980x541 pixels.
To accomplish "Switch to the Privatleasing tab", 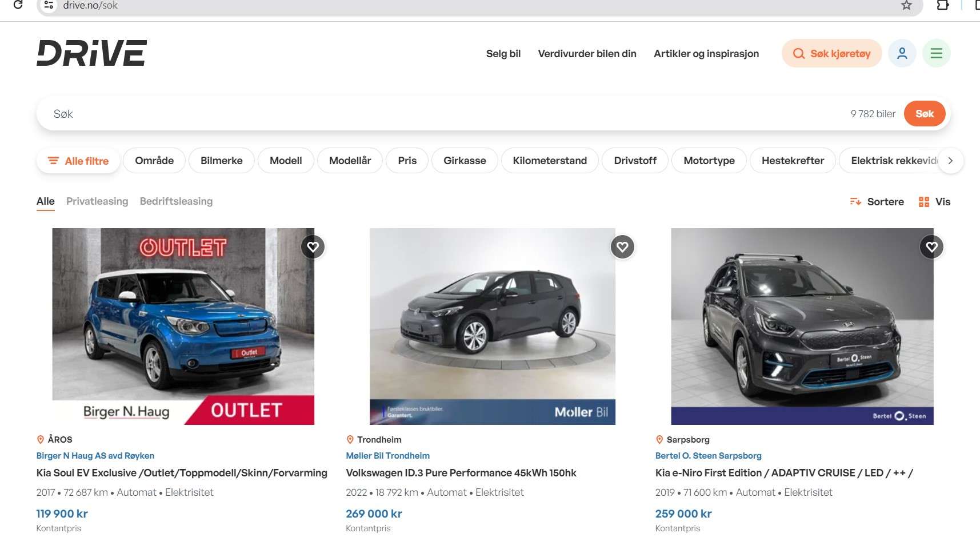I will point(97,201).
